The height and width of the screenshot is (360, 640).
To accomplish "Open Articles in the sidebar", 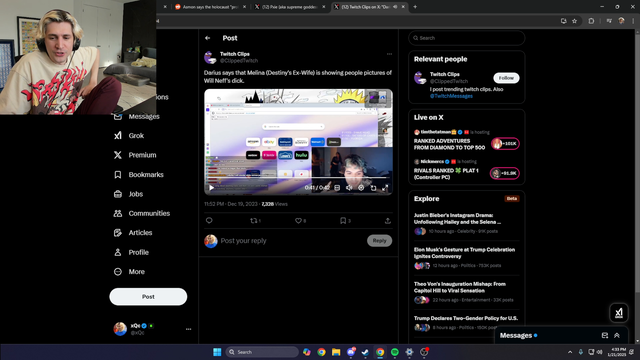I will coord(133,233).
